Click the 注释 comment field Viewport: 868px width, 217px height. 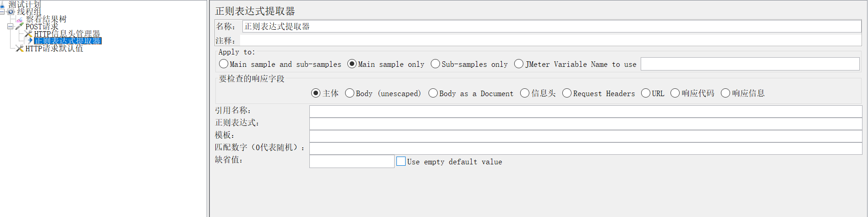(550, 40)
